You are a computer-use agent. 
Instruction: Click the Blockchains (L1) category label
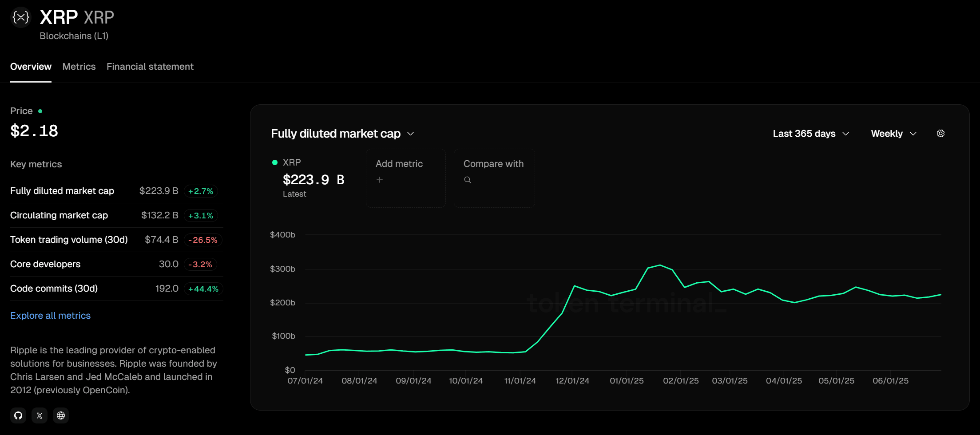[x=74, y=36]
